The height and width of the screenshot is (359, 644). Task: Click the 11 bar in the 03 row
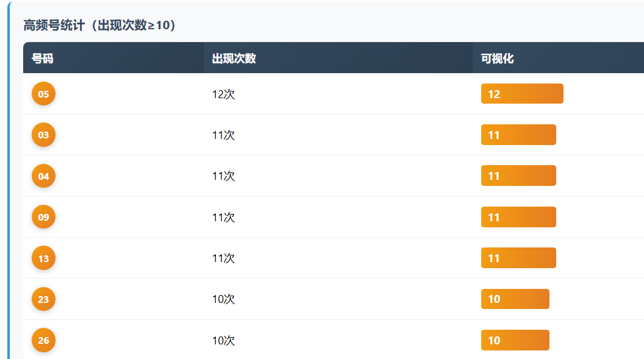[x=518, y=135]
